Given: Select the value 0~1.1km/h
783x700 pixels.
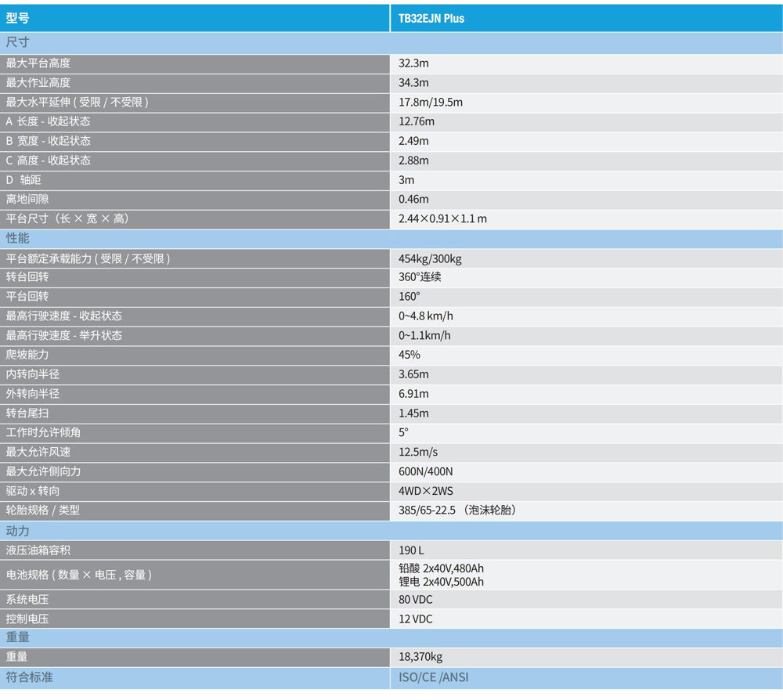Looking at the screenshot, I should 424,335.
